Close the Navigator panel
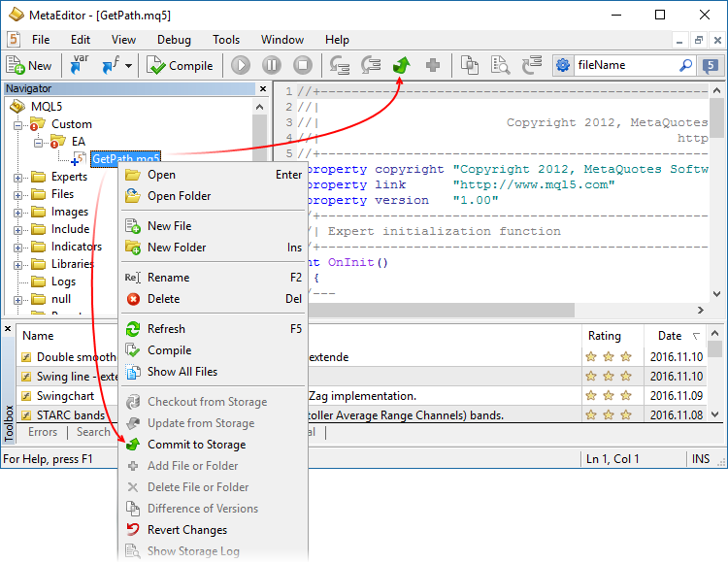Viewport: 728px width, 563px height. (261, 88)
